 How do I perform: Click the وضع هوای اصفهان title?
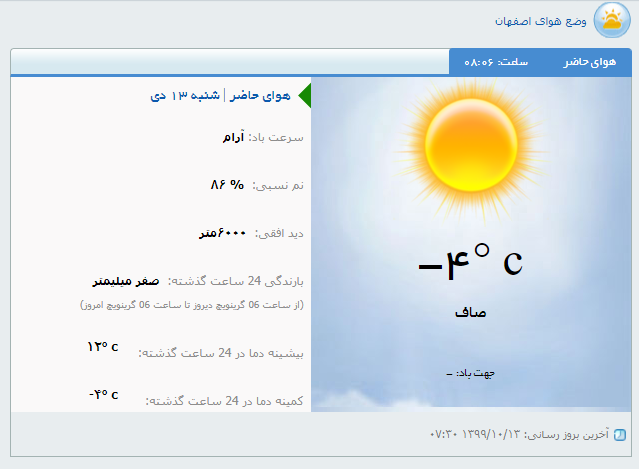540,21
